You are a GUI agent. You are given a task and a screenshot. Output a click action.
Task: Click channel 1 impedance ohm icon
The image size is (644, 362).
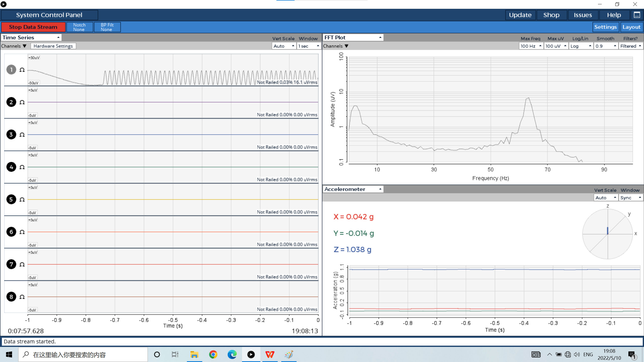point(22,70)
